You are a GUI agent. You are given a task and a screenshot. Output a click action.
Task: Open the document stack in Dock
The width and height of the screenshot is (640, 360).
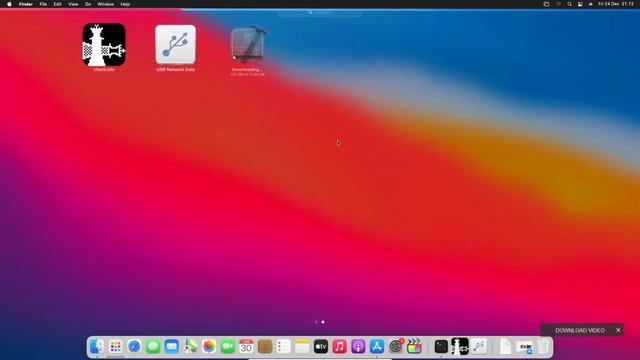[x=505, y=347]
